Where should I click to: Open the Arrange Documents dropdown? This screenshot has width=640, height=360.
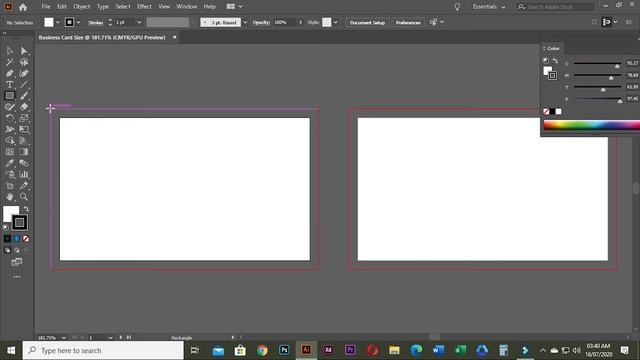point(235,7)
